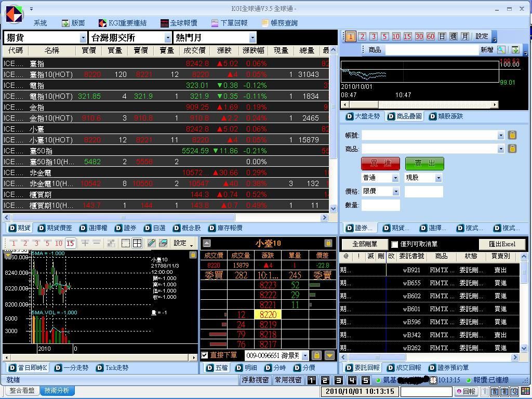Screen dimensions: 532x399
Task: Open the 009-0096651 account dropdown
Action: point(305,355)
